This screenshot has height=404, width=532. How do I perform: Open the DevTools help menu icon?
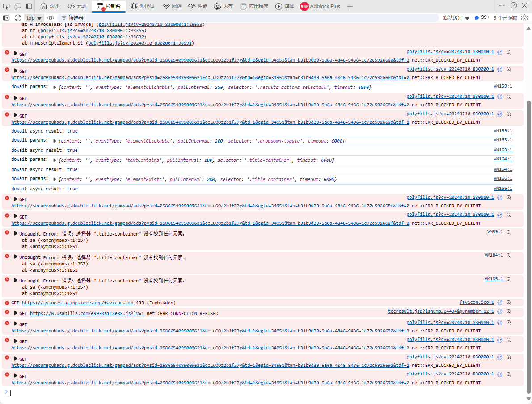[x=514, y=5]
